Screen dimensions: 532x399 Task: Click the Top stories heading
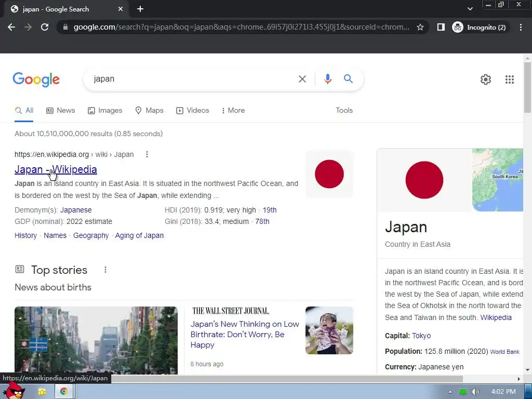[59, 270]
